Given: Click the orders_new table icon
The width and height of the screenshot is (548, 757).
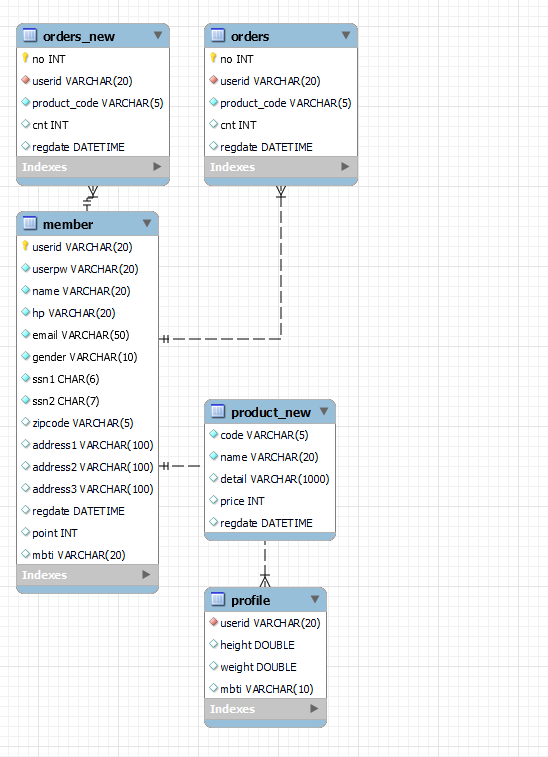Looking at the screenshot, I should tap(30, 35).
